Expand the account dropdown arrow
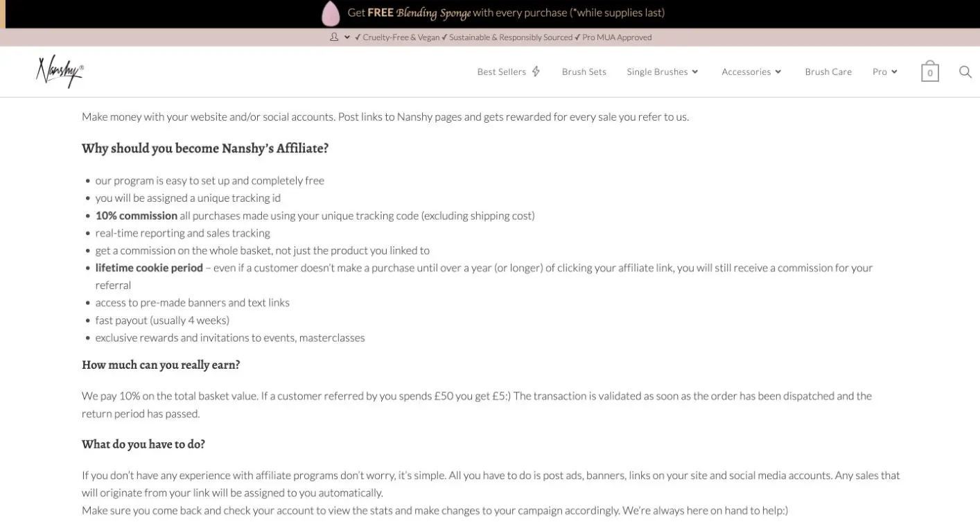 tap(347, 37)
